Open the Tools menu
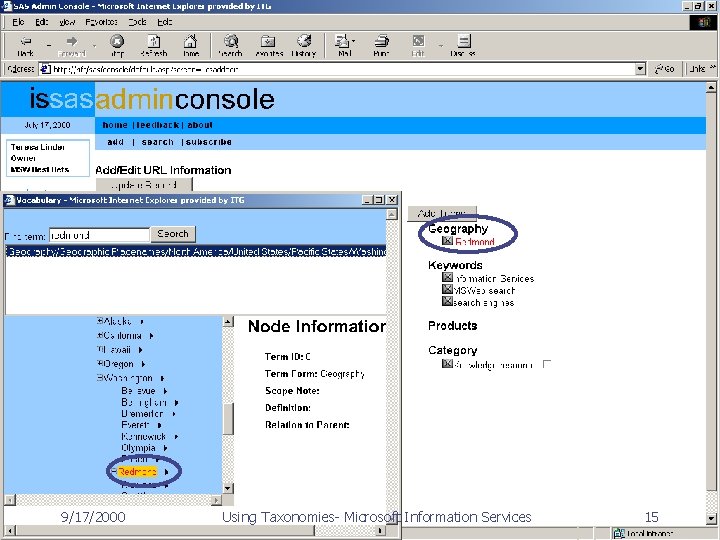Screen dimensions: 720x540 pos(137,22)
